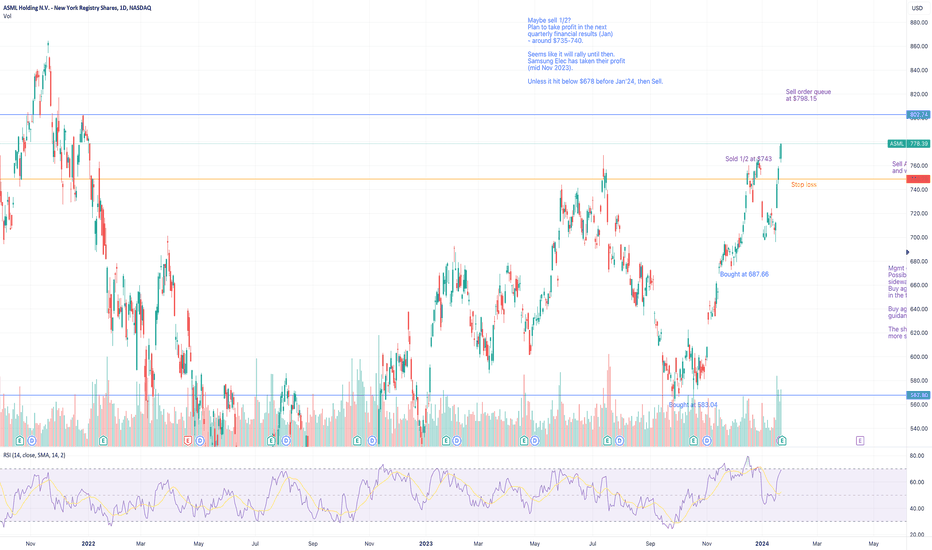Viewport: 932px width, 550px height.
Task: Click the 860.00 price axis label
Action: (918, 46)
